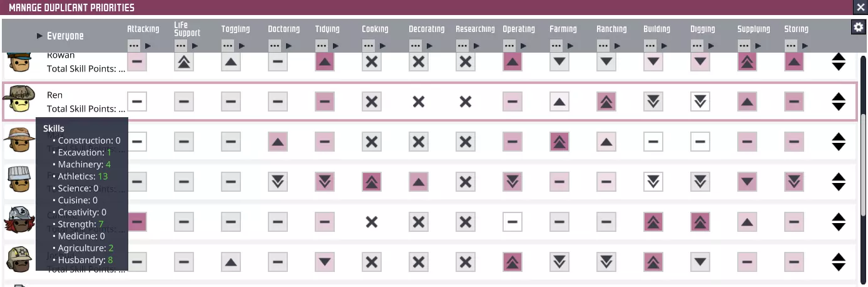Click Ren's Farming priority box
This screenshot has width=868, height=287.
559,102
